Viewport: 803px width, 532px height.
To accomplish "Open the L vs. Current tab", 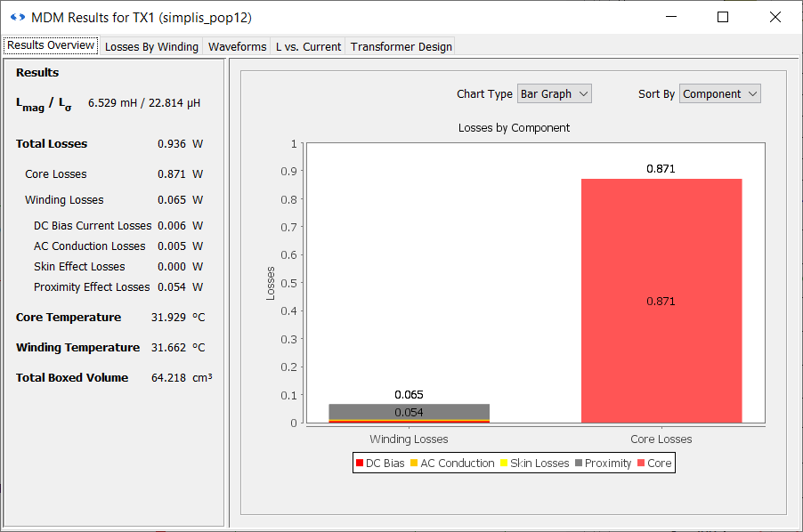I will click(308, 46).
